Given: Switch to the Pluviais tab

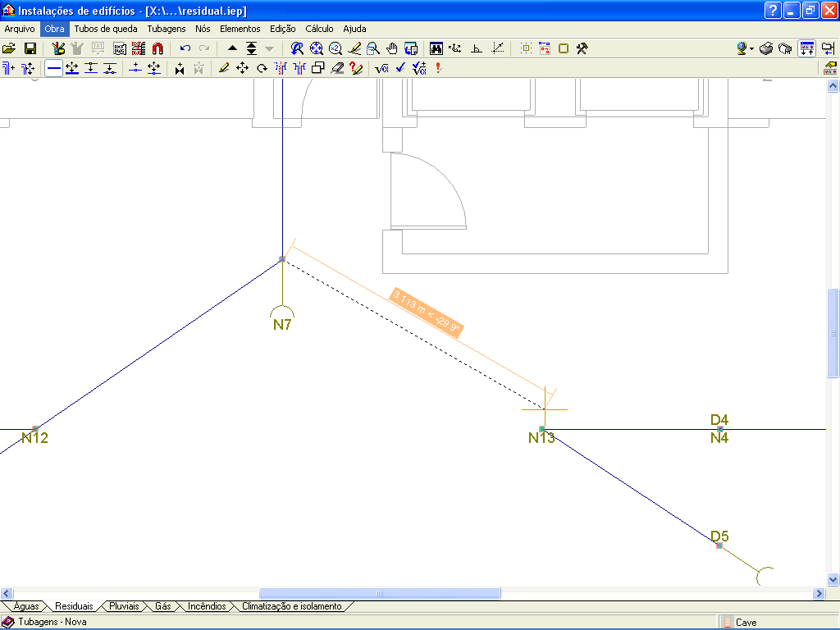Looking at the screenshot, I should [125, 606].
